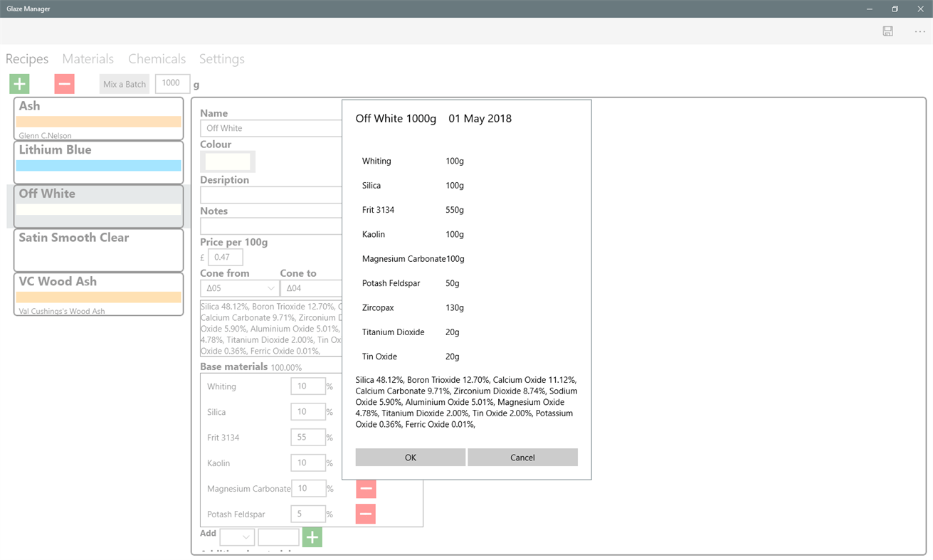Cancel the Off White batch dialog
Screen dimensions: 933x560
coord(522,457)
